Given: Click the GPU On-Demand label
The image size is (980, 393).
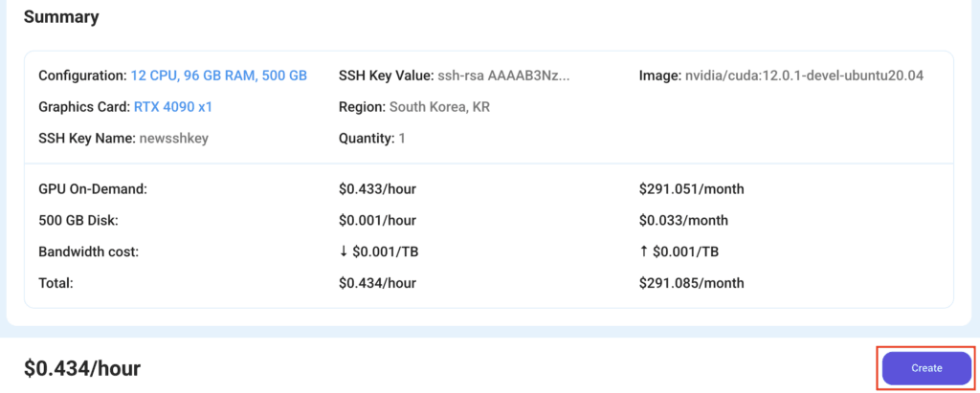Looking at the screenshot, I should click(93, 188).
